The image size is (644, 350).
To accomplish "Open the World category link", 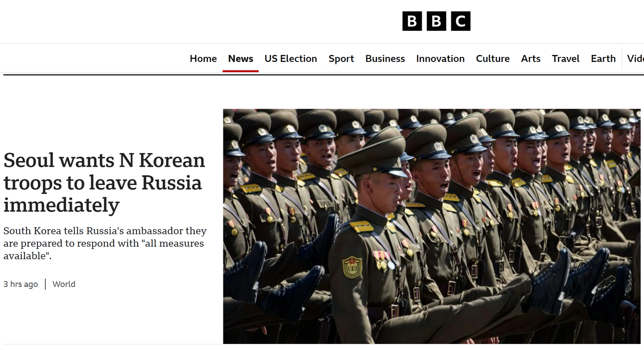I will coord(64,284).
